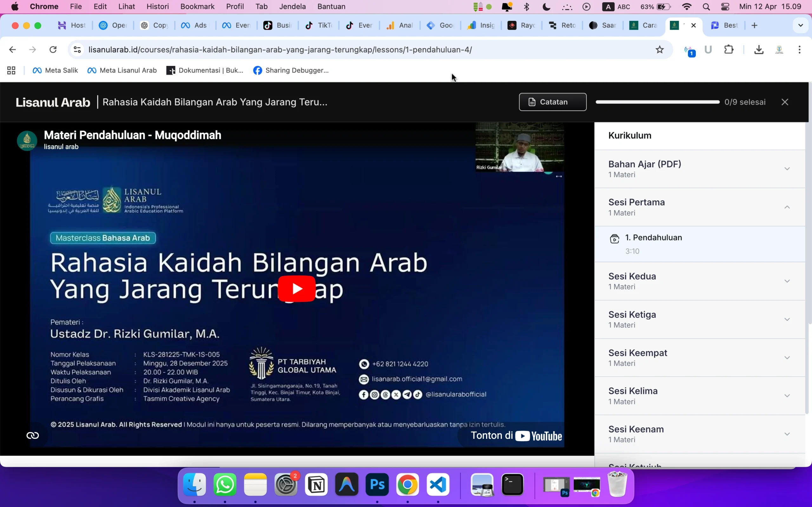This screenshot has width=812, height=507.
Task: Open Chrome extensions via the puzzle icon
Action: 730,49
